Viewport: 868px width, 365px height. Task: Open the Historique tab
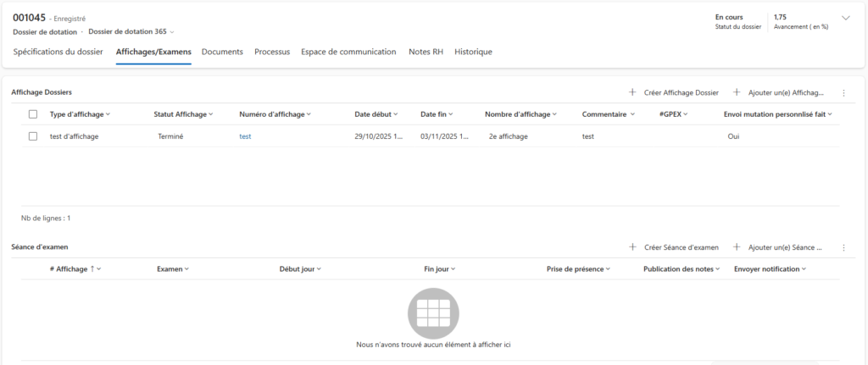473,52
